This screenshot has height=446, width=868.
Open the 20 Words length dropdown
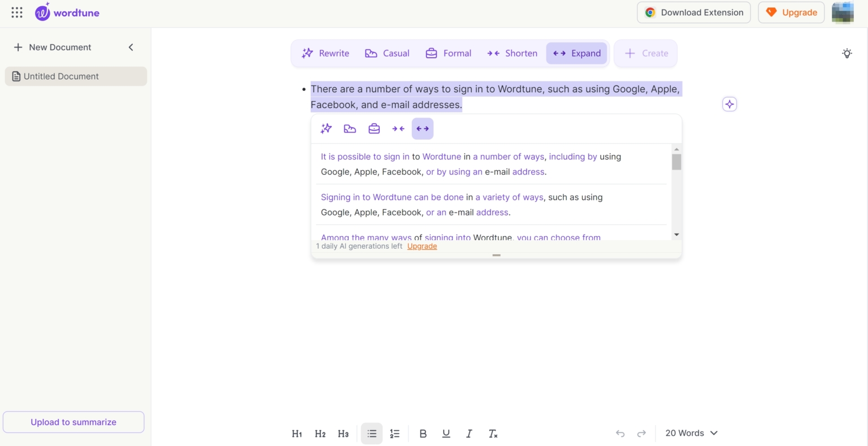click(691, 433)
